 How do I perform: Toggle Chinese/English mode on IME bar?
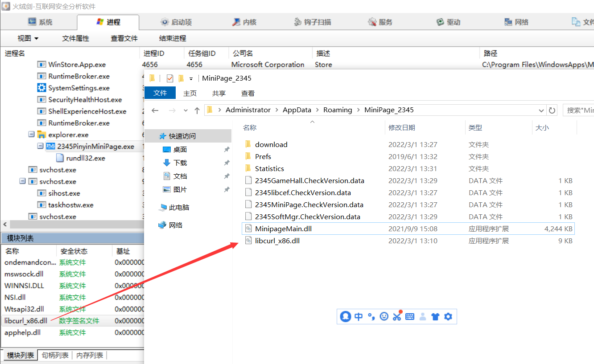pos(359,317)
